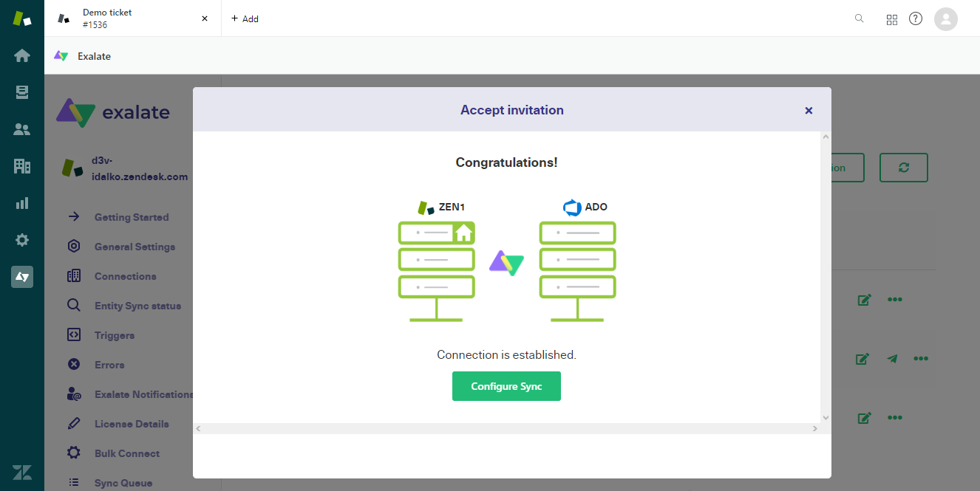Open Connections in Exalate menu
This screenshot has width=980, height=491.
125,276
